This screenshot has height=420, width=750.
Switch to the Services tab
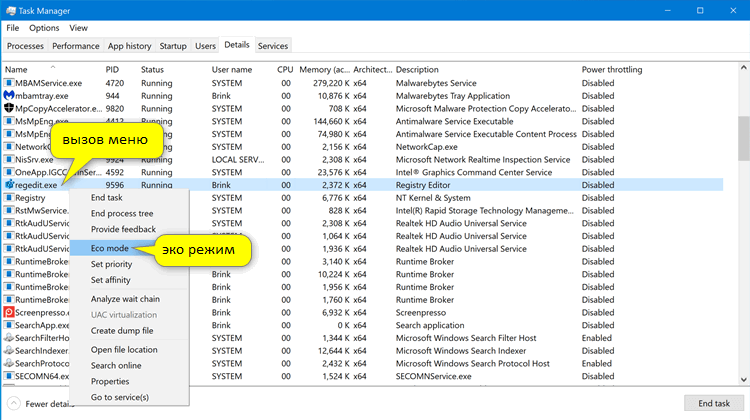[273, 46]
